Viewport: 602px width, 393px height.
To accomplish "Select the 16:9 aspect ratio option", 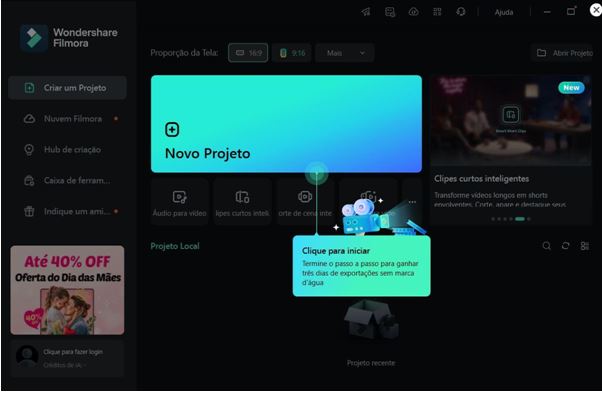I will pyautogui.click(x=248, y=53).
